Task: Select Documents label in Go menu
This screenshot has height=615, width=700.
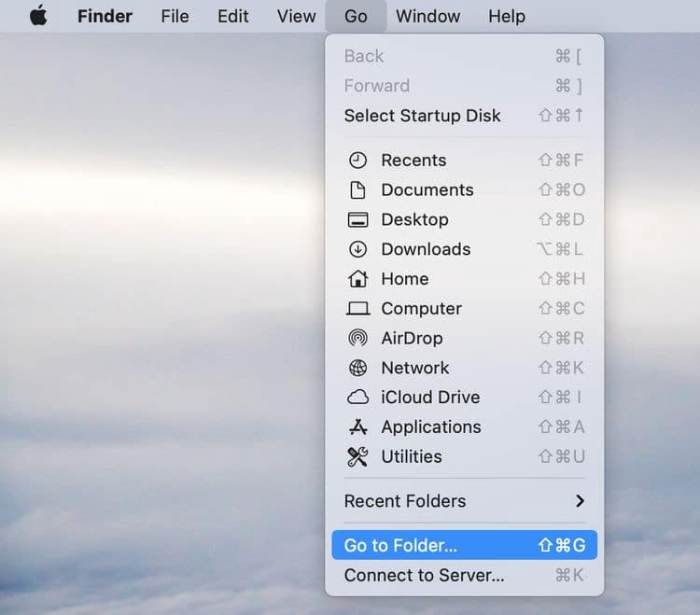Action: (427, 190)
